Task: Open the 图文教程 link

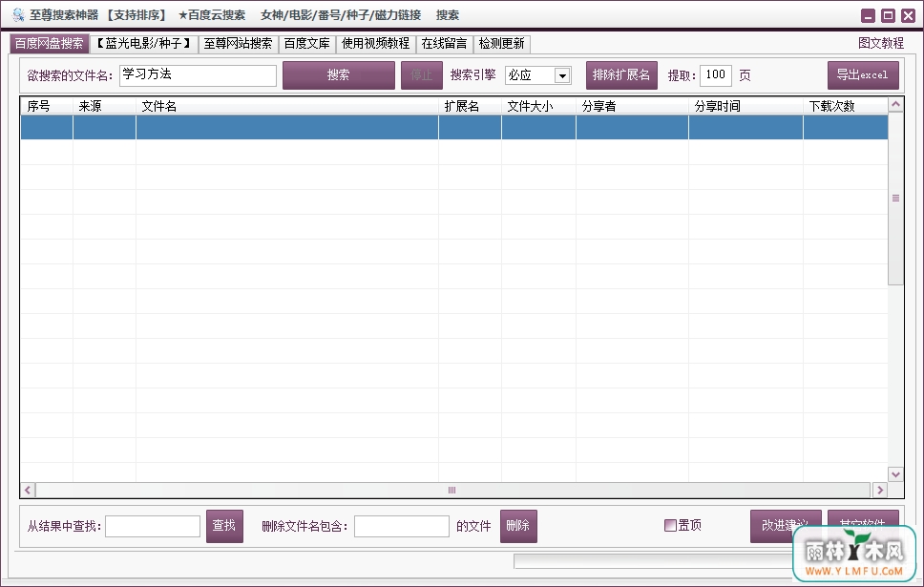Action: tap(881, 43)
